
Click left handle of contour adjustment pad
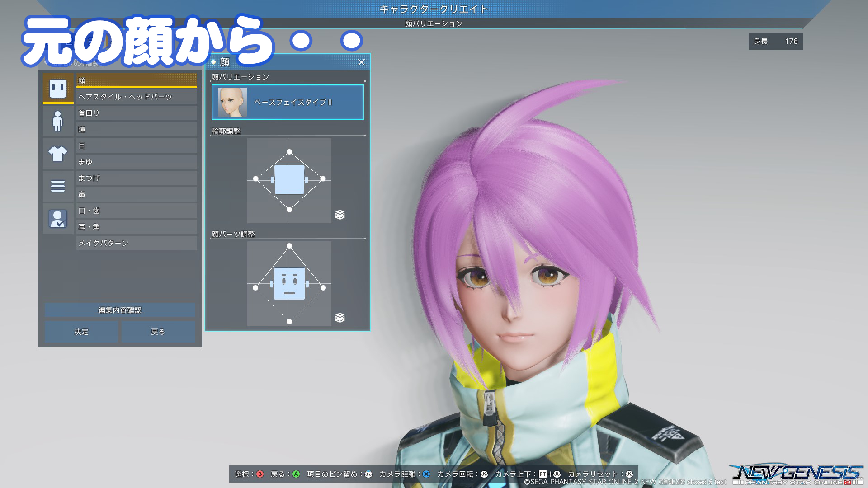point(256,179)
